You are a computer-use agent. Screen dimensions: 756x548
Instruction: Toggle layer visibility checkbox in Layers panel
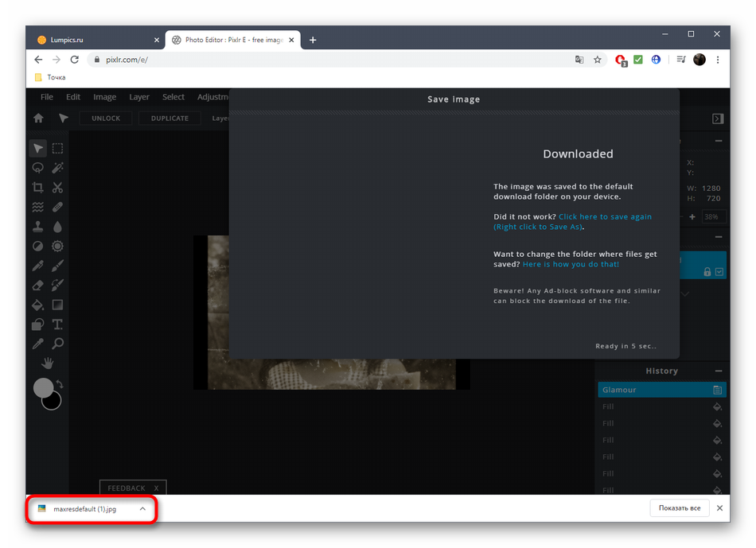coord(719,272)
